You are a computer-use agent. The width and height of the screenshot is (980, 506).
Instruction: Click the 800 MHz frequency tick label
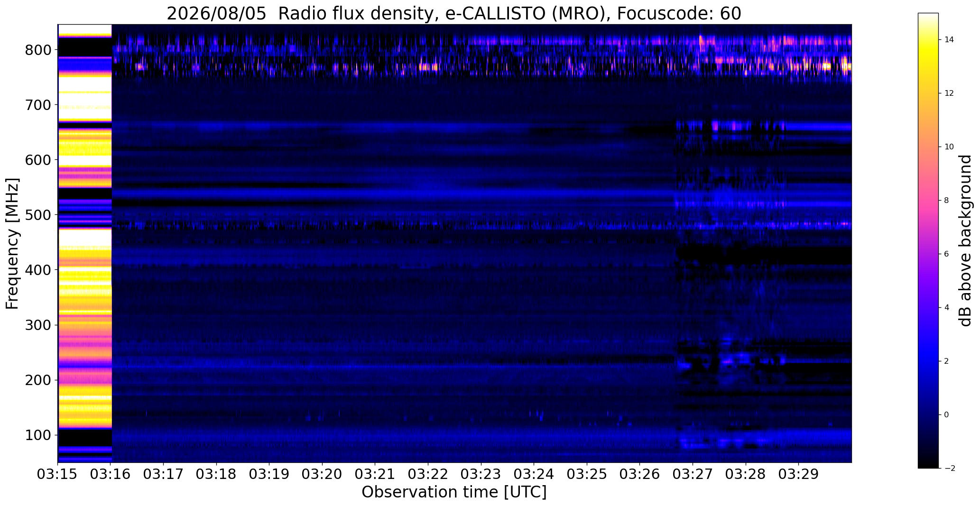coord(38,50)
